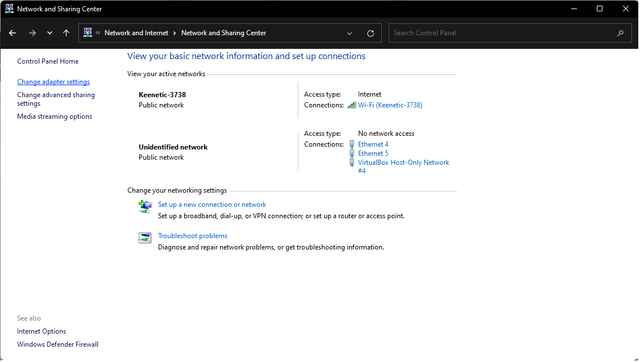This screenshot has height=362, width=640.
Task: Open the double-chevron breadcrumb overflow
Action: pos(98,33)
